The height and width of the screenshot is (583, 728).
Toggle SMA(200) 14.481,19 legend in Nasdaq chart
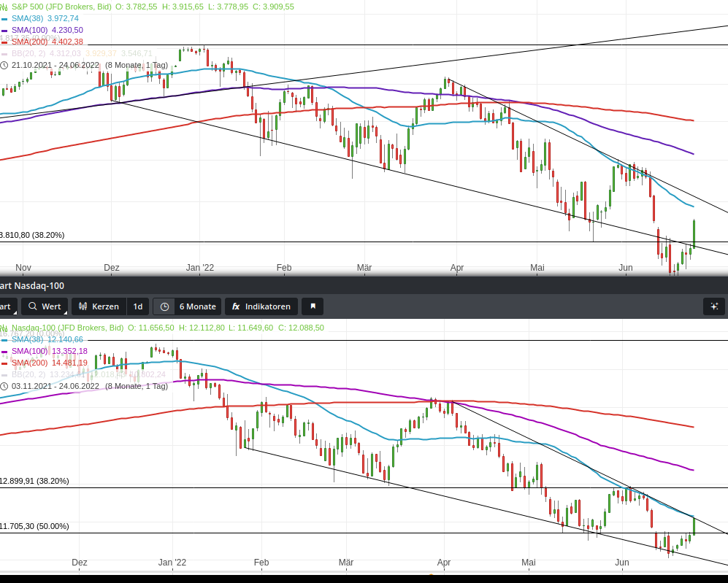(49, 363)
